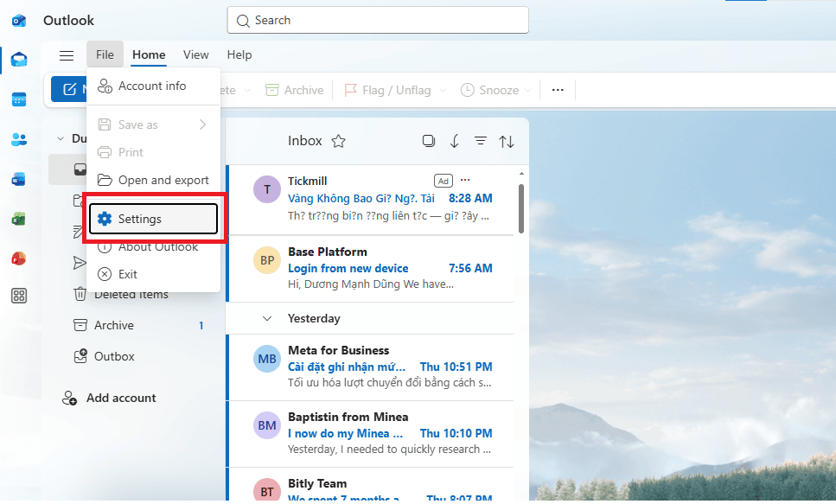Select Settings in the File menu
The width and height of the screenshot is (836, 504).
[154, 219]
